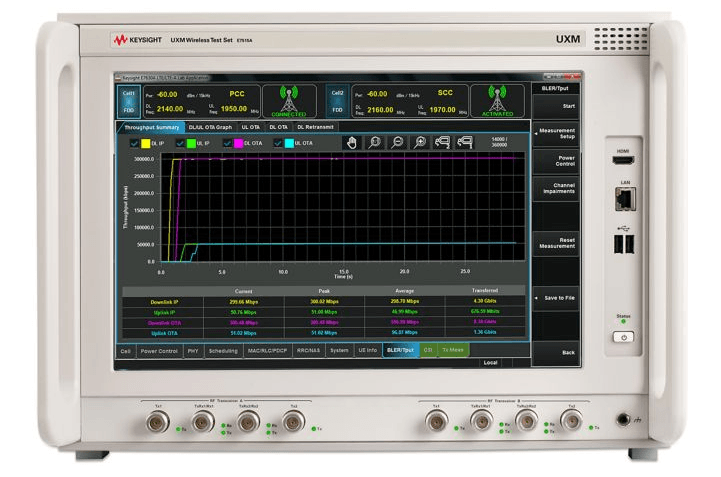This screenshot has height=477, width=721.
Task: Select the pan hand tool
Action: 352,143
